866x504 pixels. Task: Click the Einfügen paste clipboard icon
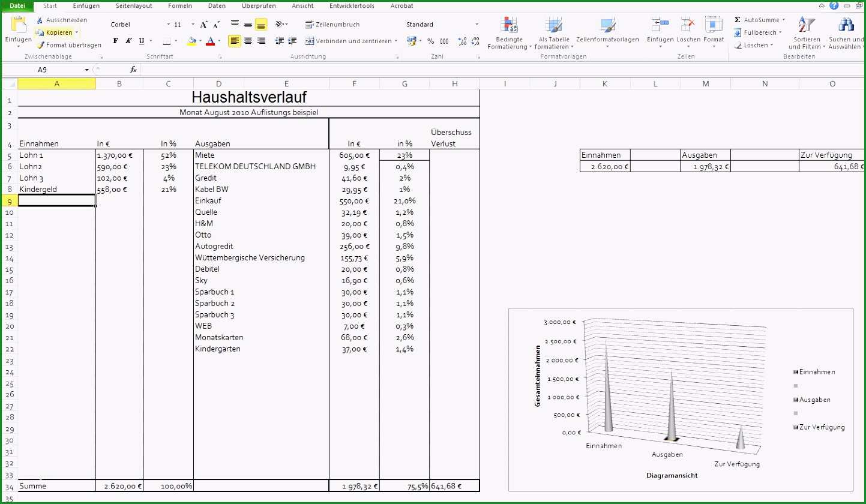click(19, 25)
